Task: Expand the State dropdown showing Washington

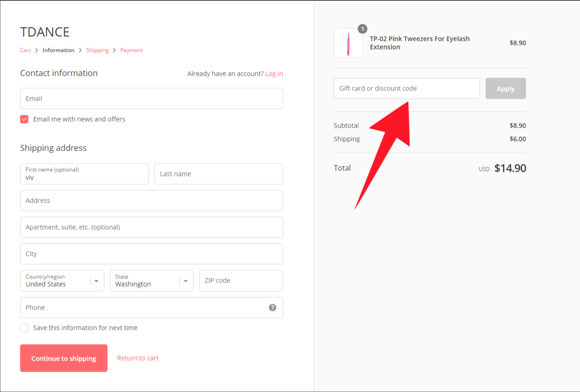Action: 151,281
